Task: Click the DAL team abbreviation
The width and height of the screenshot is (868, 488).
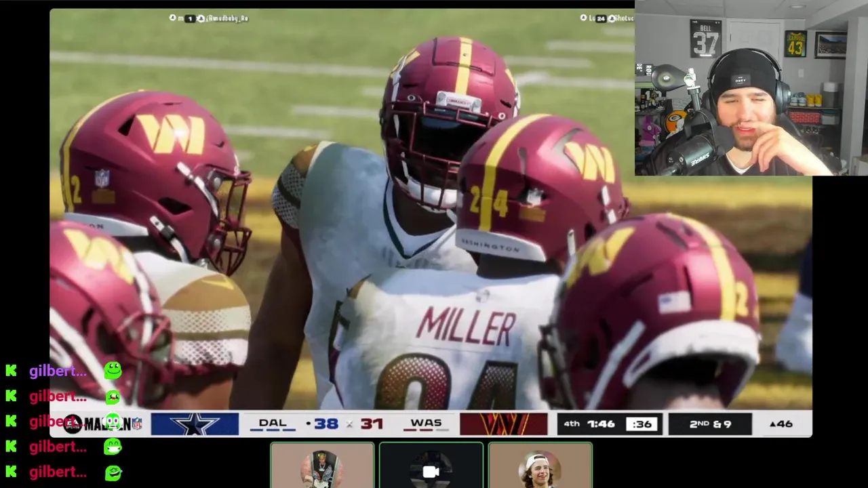Action: pyautogui.click(x=273, y=423)
